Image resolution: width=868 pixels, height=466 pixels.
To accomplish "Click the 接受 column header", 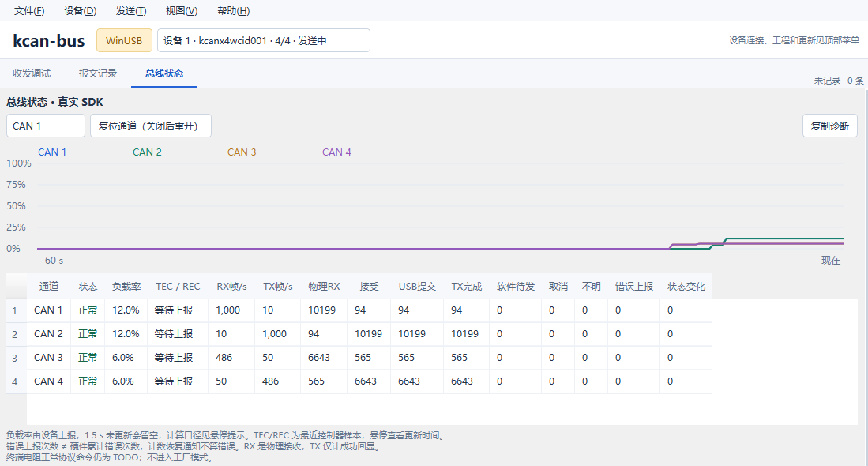I will coord(369,286).
